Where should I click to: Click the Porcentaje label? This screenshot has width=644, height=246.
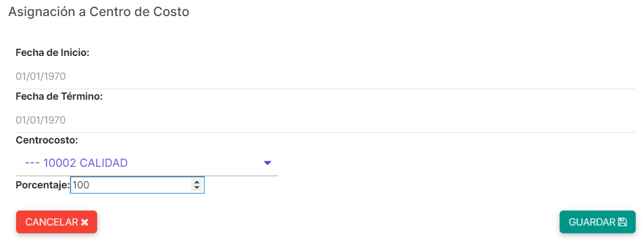coord(43,185)
